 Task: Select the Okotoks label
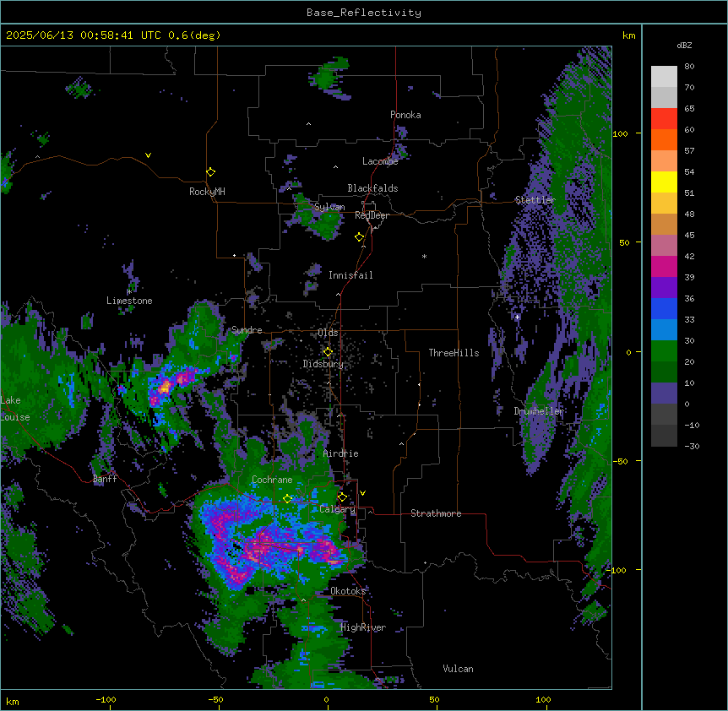coord(348,591)
